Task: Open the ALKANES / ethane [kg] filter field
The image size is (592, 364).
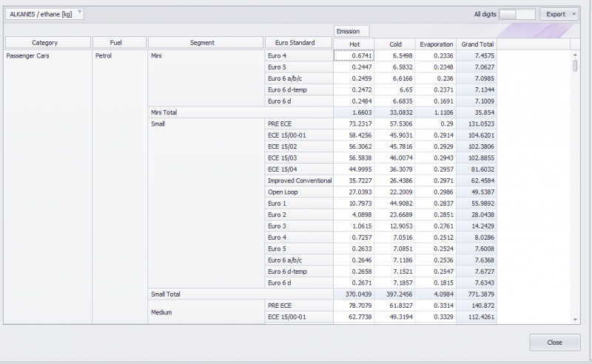Action: coord(41,13)
